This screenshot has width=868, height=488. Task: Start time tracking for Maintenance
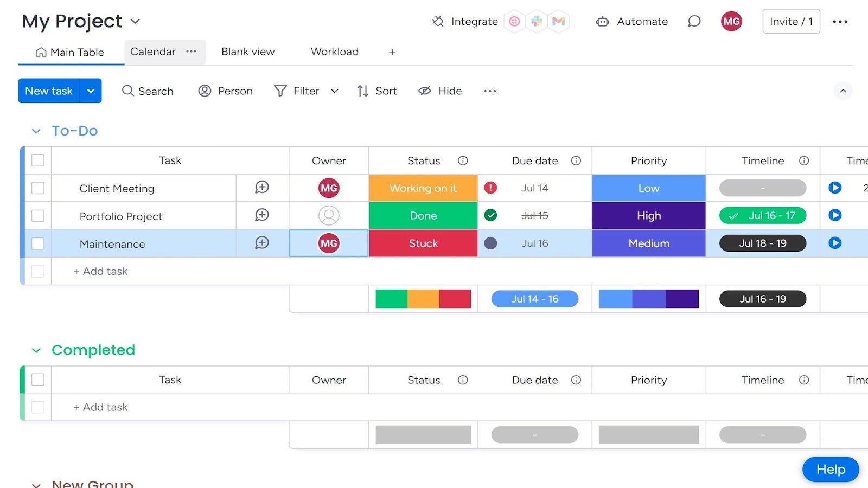point(835,243)
